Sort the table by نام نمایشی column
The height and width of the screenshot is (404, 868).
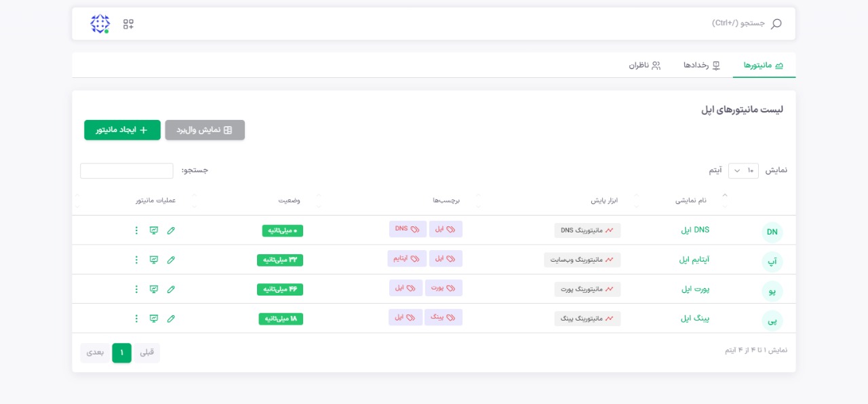[x=690, y=201]
